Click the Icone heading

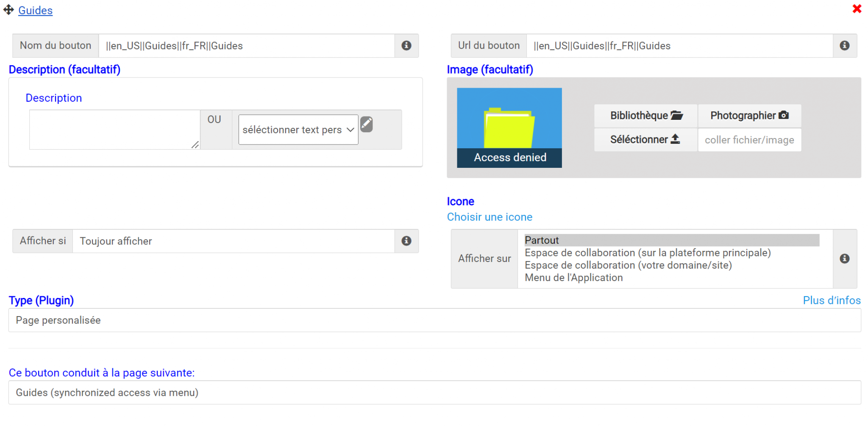[460, 201]
